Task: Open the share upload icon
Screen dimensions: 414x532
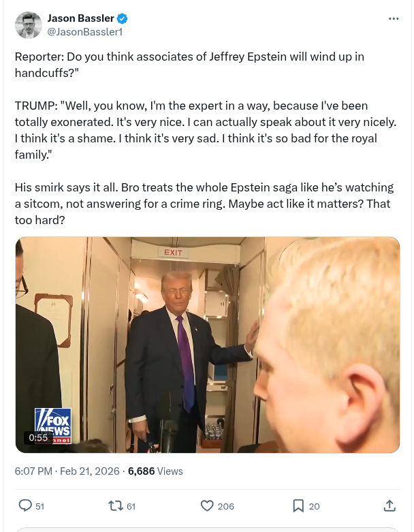Action: point(389,505)
